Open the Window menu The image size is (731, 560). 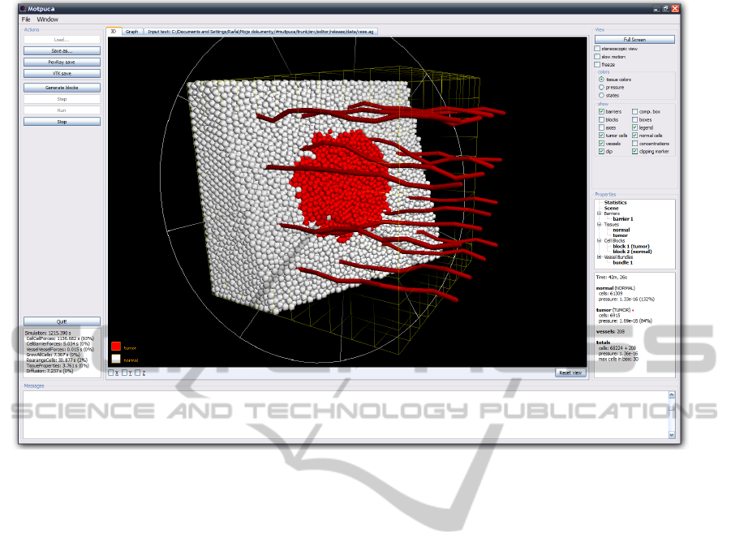(x=48, y=19)
